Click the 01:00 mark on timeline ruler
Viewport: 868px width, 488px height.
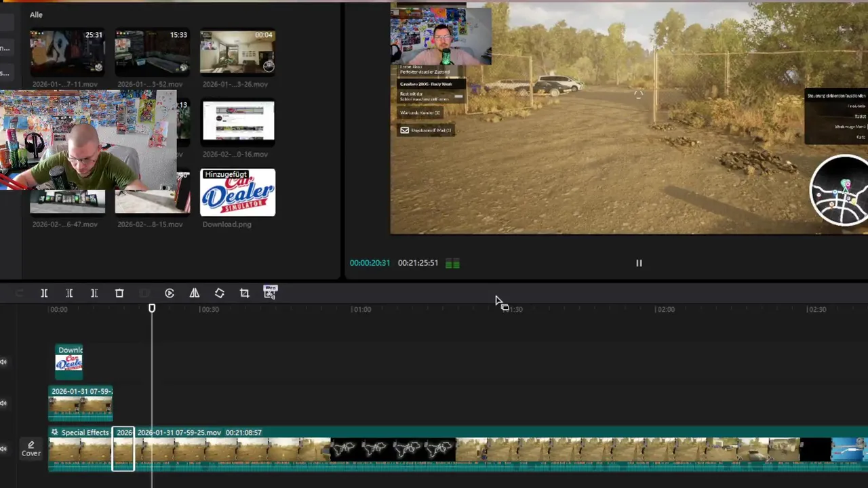tap(361, 309)
